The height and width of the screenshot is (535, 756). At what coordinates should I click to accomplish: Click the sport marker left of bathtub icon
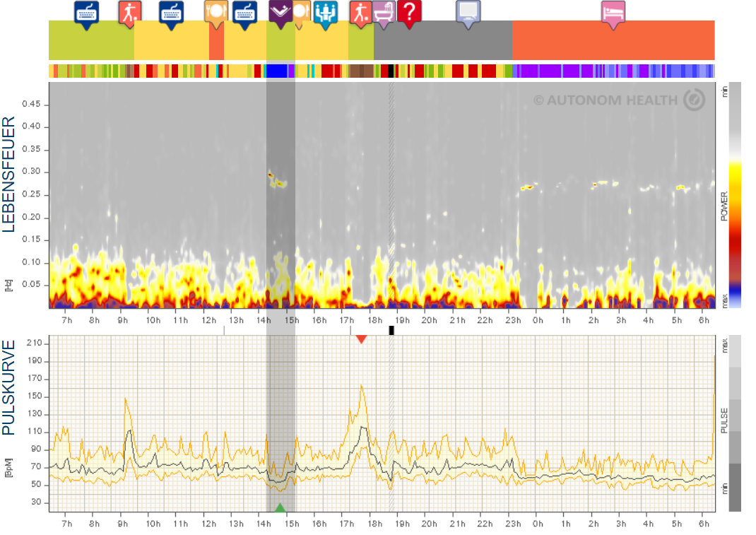click(360, 12)
